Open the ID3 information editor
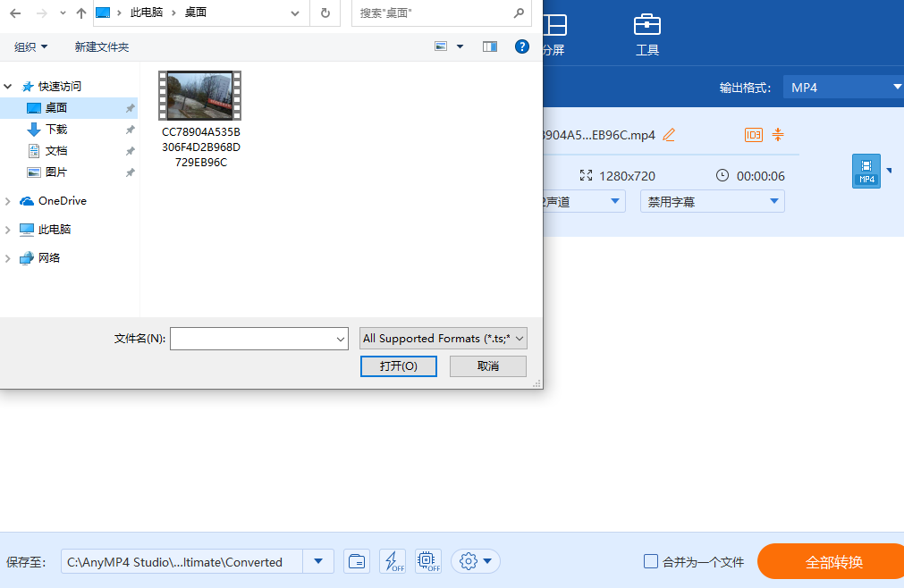Screen dimensions: 904x588 tap(754, 134)
